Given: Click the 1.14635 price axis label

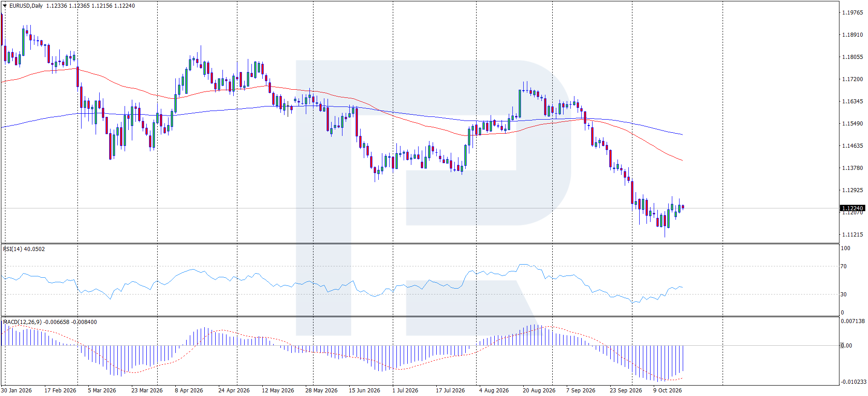Looking at the screenshot, I should click(852, 146).
